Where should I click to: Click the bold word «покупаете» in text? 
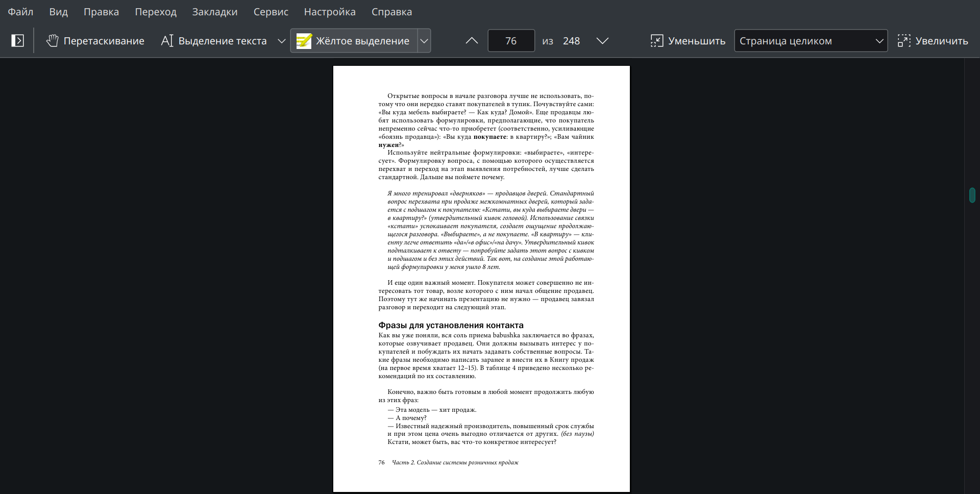click(489, 137)
